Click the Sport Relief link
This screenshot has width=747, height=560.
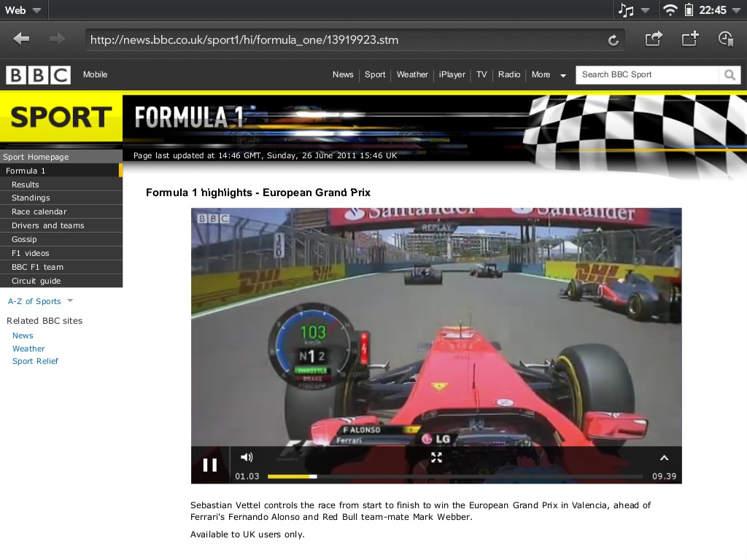(35, 361)
